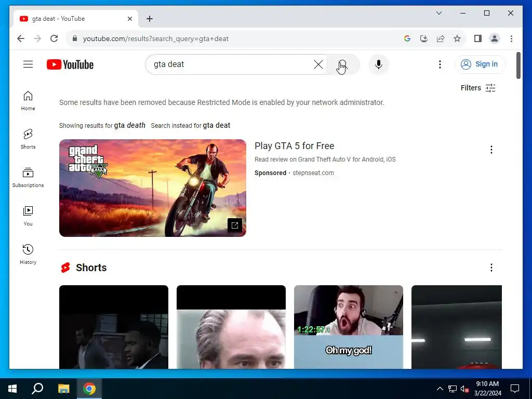Open Chrome's three-dot menu
The width and height of the screenshot is (532, 399).
[x=511, y=38]
